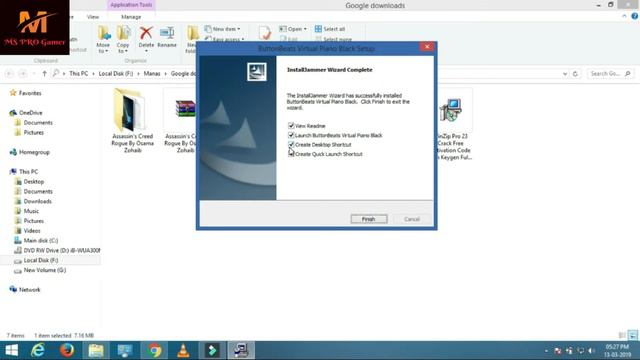Close the ButtonBeats setup dialog

tap(427, 47)
